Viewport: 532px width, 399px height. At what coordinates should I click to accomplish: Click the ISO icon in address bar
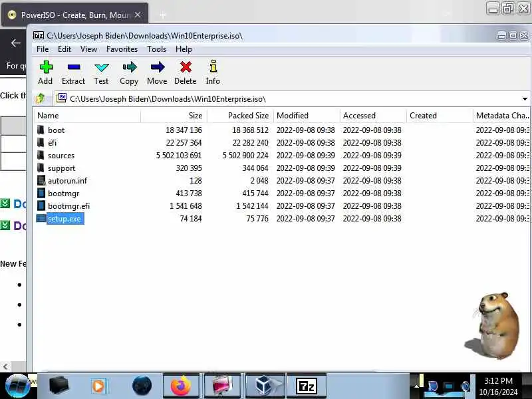(62, 98)
